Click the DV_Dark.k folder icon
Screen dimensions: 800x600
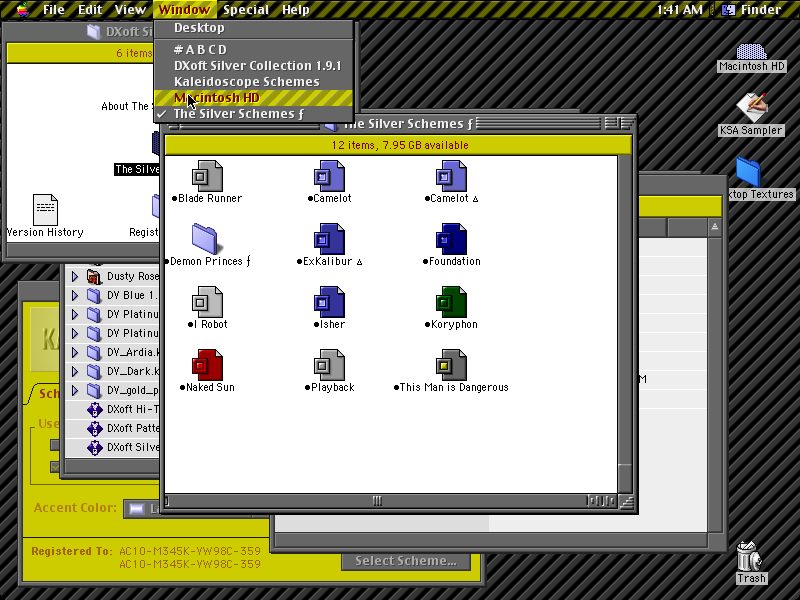94,371
